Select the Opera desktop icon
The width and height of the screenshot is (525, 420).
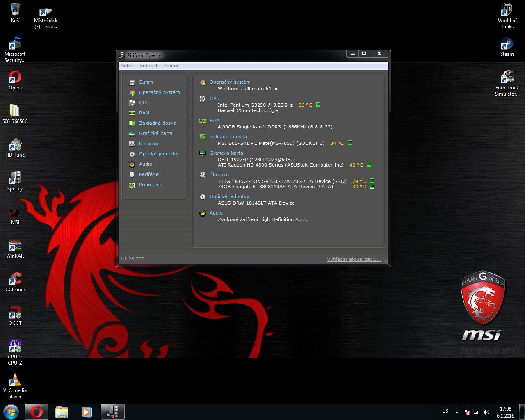[x=15, y=80]
